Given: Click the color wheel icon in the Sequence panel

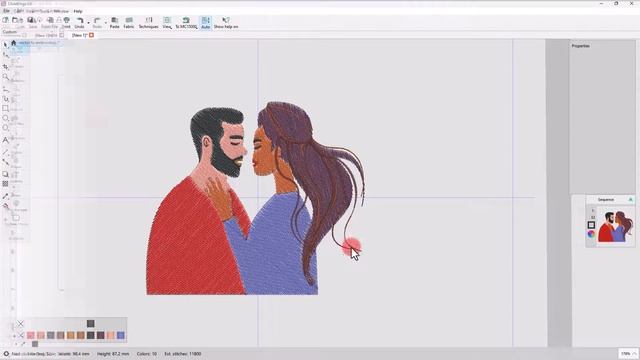Looking at the screenshot, I should 591,234.
